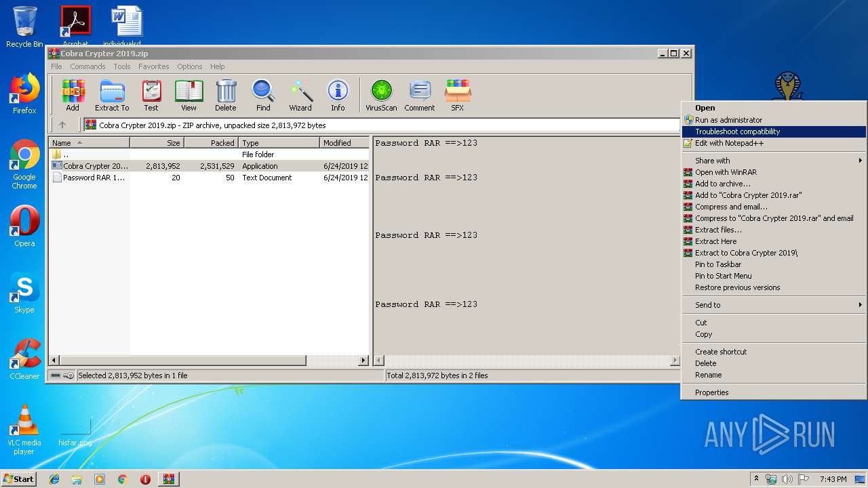Click the archive path address field
This screenshot has width=868, height=488.
tap(382, 125)
